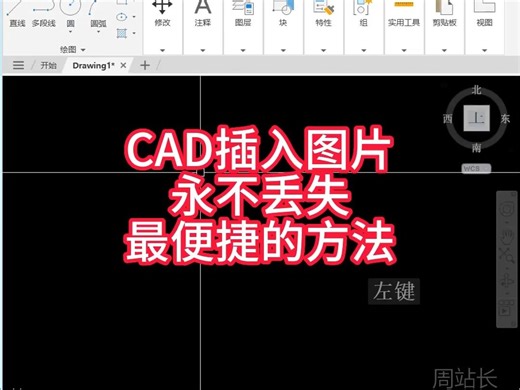Open the 注释 (Annotation) panel
Image resolution: width=520 pixels, height=390 pixels.
[x=203, y=13]
